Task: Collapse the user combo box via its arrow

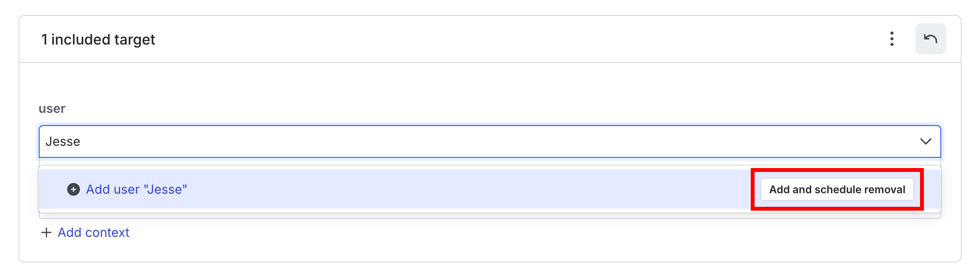Action: 925,141
